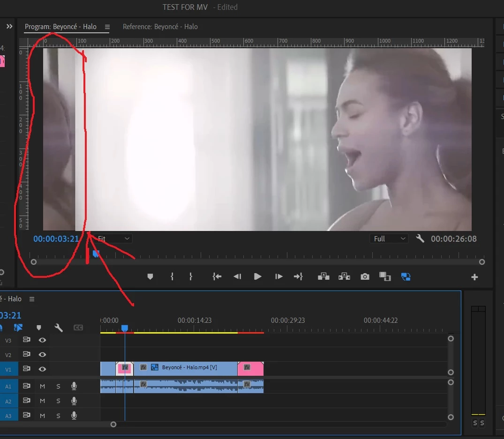
Task: Toggle linked selection in timeline
Action: 18,327
